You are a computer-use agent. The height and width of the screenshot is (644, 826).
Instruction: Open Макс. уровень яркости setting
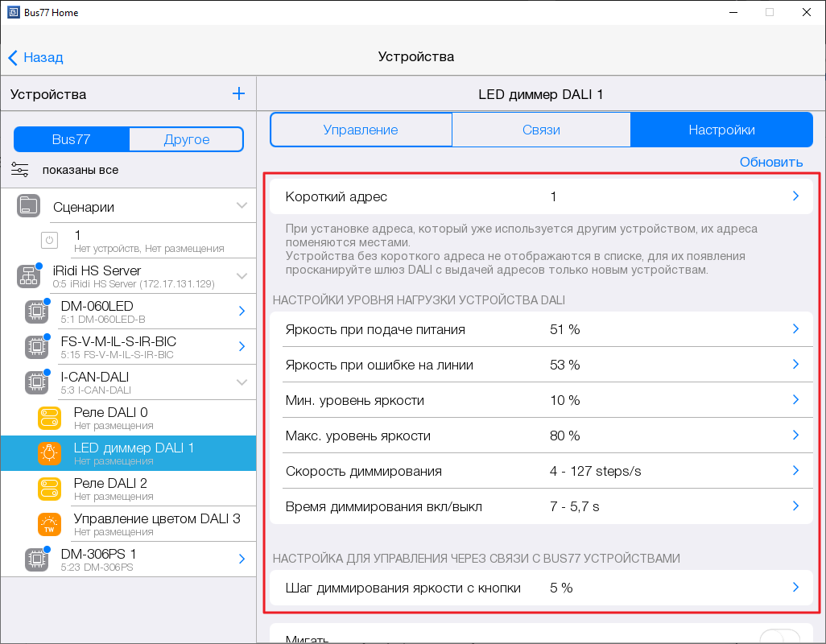click(x=547, y=436)
